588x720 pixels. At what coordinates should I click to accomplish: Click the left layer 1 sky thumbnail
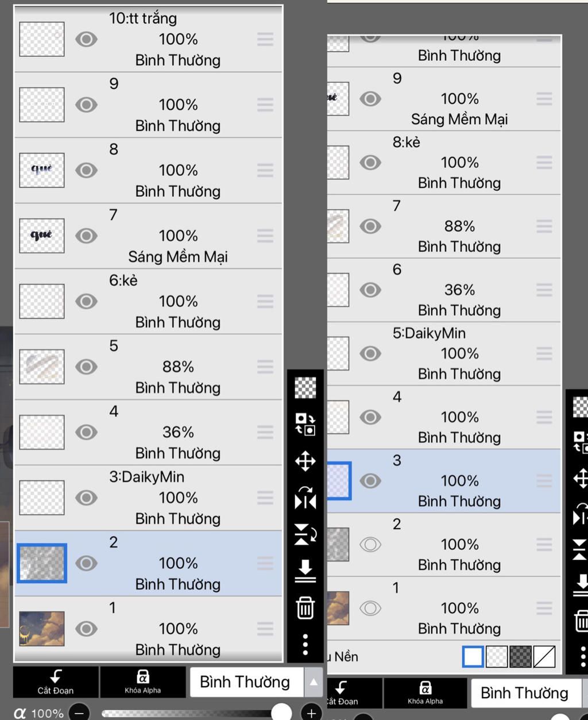pos(42,629)
